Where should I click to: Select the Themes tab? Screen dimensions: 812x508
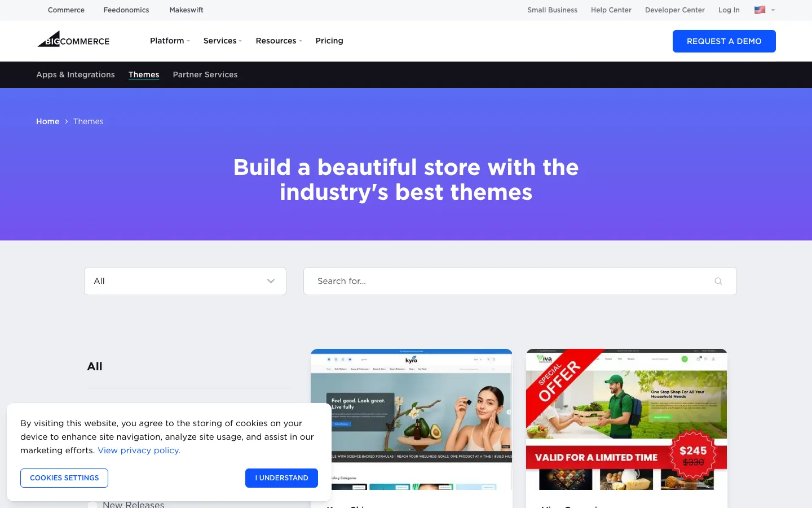coord(144,75)
